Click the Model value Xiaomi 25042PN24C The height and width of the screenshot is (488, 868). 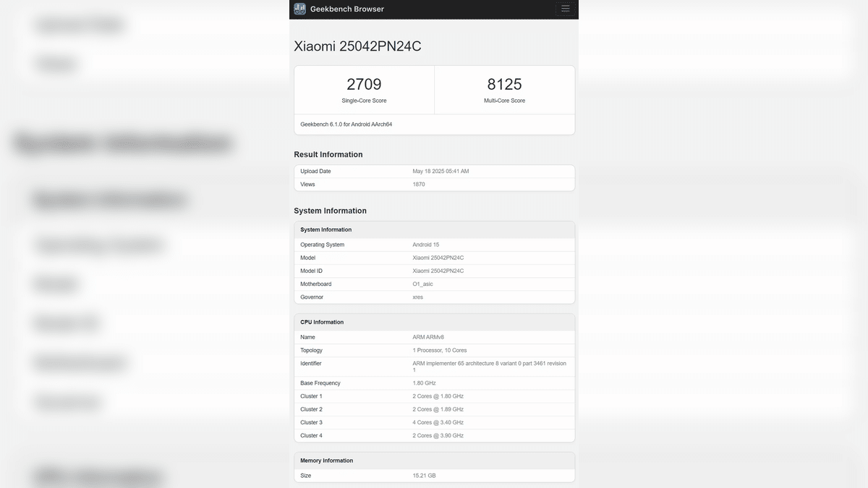[x=438, y=258]
